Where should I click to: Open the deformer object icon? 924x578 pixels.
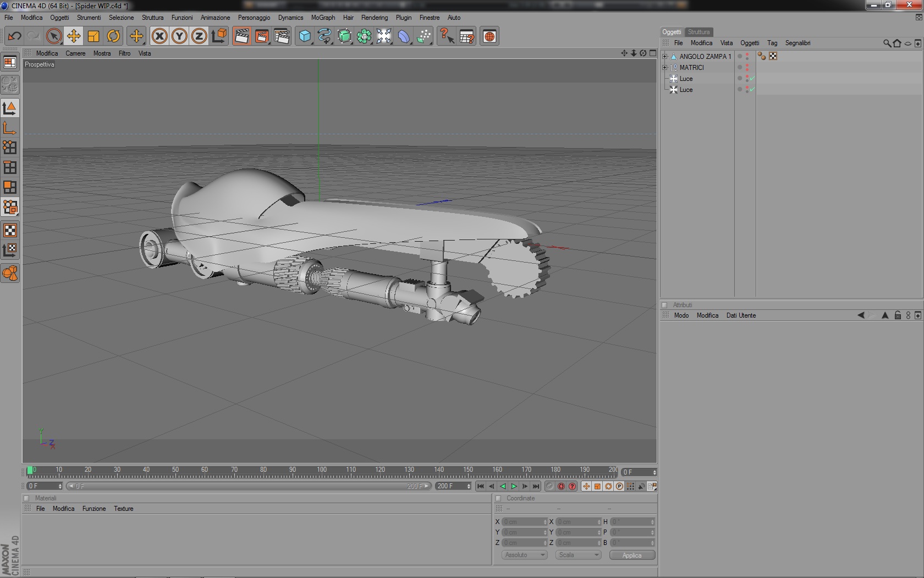click(404, 36)
